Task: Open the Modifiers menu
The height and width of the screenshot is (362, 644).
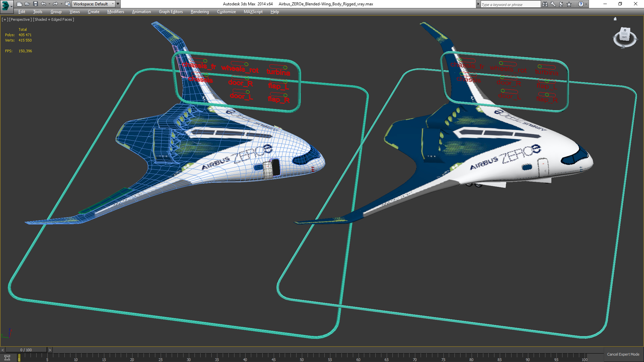Action: 115,12
